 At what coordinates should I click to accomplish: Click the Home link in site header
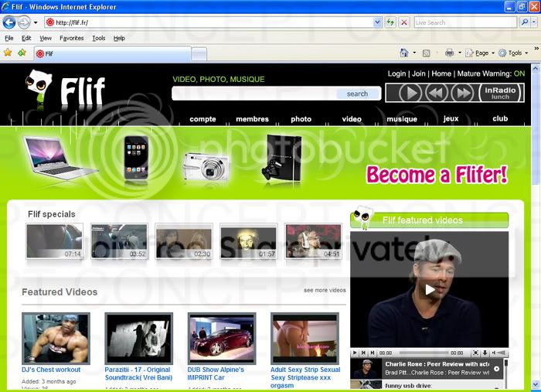pyautogui.click(x=441, y=73)
